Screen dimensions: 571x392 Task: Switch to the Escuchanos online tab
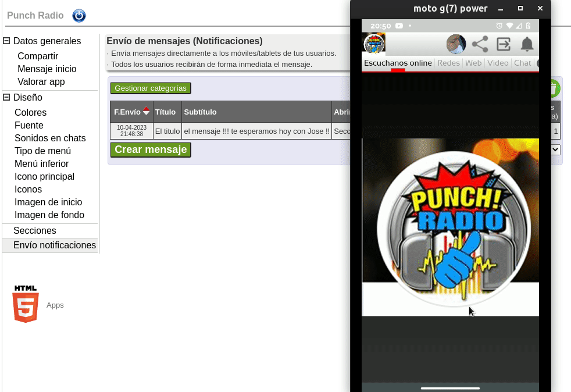click(398, 63)
